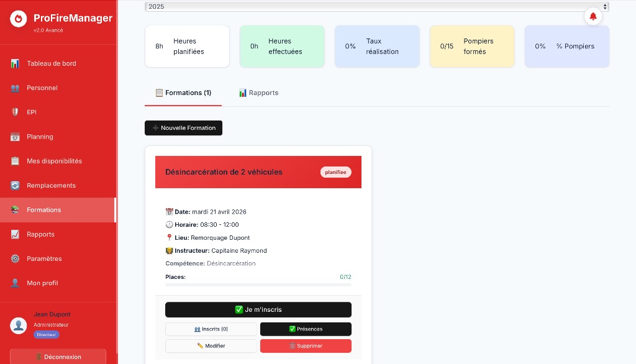
Task: Click the Directeur badge under Jean Dupont
Action: click(47, 334)
